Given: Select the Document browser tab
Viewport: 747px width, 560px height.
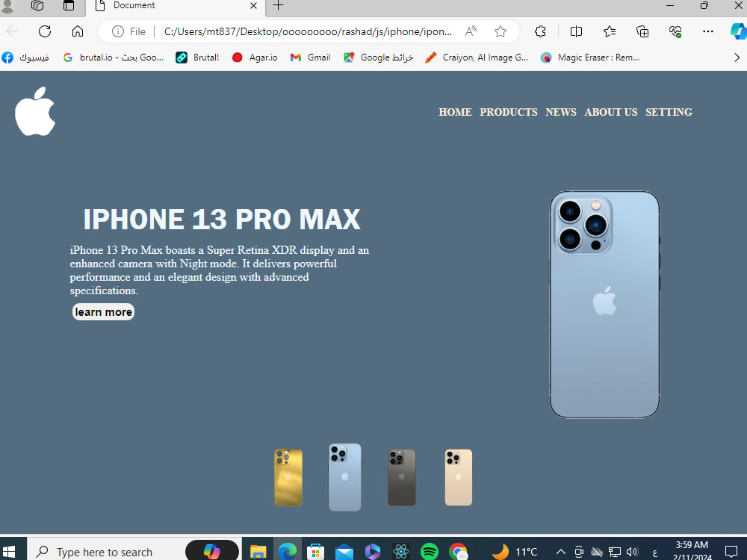Looking at the screenshot, I should tap(174, 7).
